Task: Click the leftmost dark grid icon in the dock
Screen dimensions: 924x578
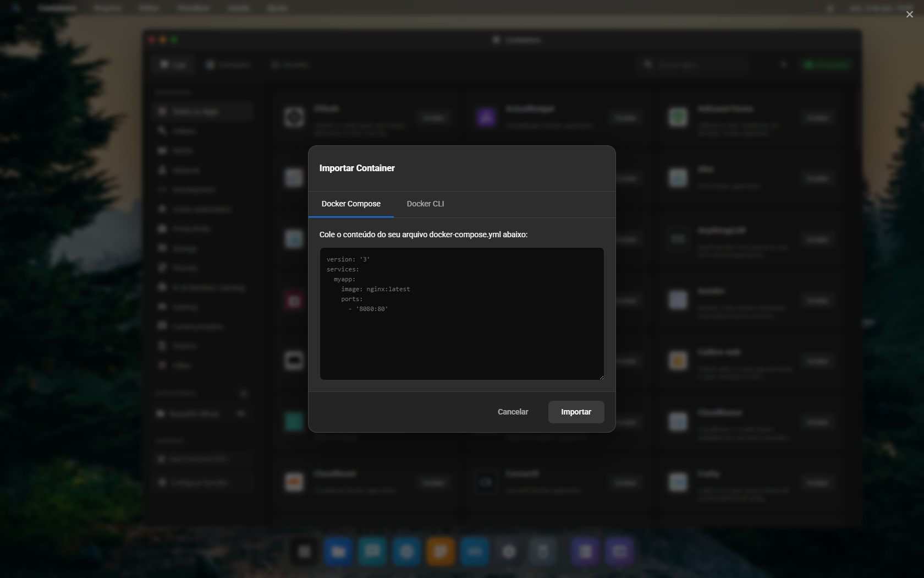Action: 304,552
